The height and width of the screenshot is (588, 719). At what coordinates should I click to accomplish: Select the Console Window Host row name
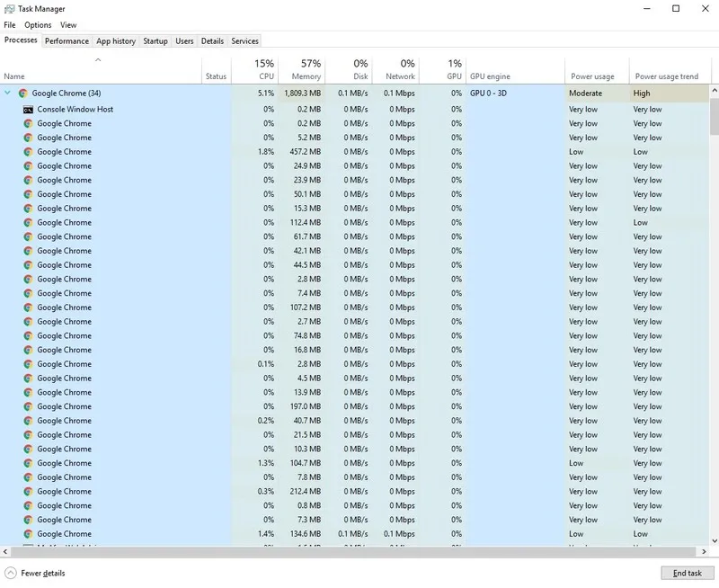click(75, 109)
